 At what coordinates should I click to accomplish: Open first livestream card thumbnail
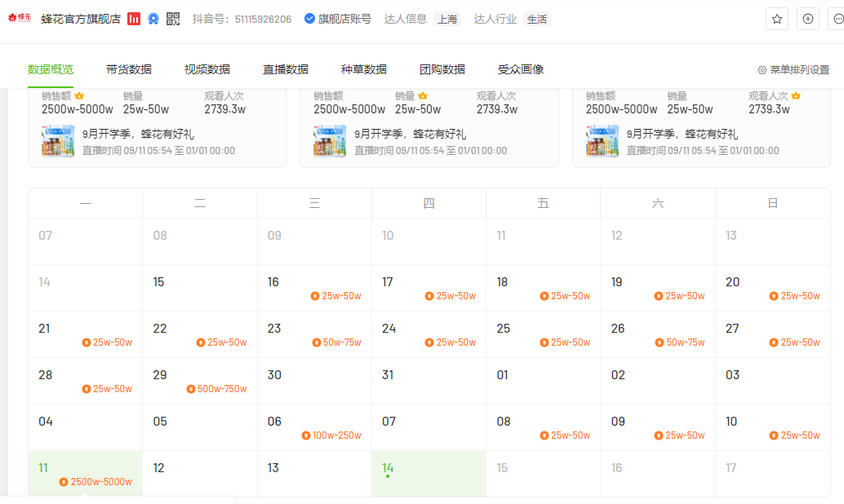click(x=58, y=141)
